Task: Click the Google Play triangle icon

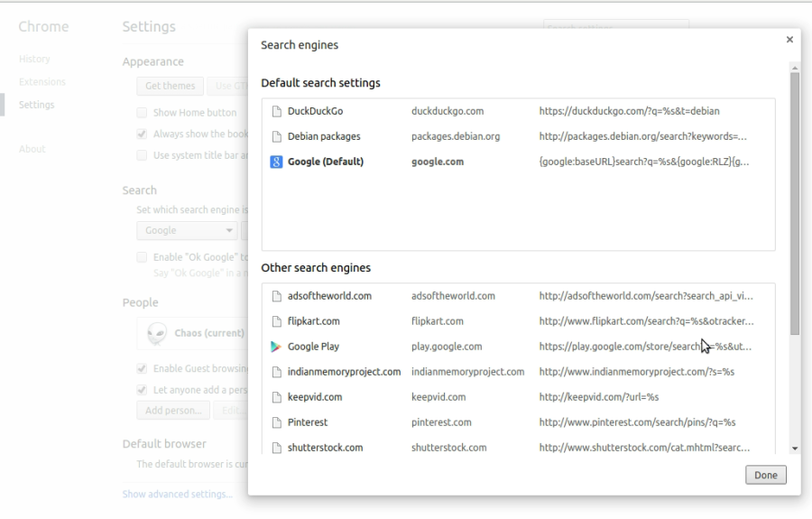Action: [x=276, y=347]
